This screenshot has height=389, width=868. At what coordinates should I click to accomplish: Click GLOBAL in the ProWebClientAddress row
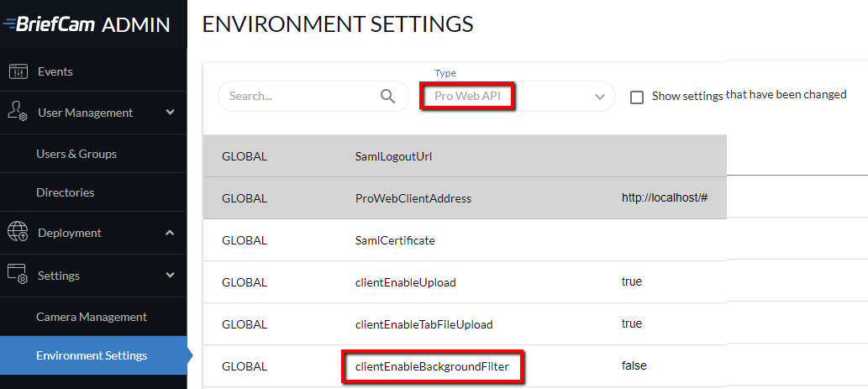click(x=245, y=198)
